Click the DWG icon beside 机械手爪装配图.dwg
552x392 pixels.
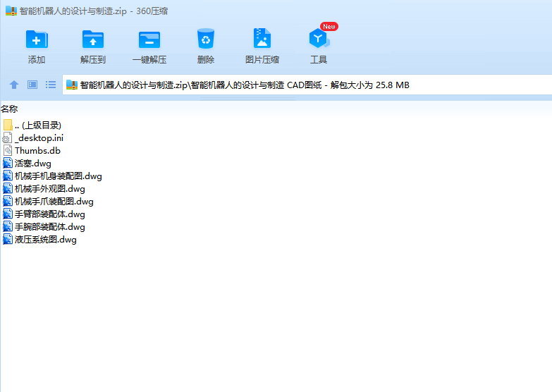[8, 201]
